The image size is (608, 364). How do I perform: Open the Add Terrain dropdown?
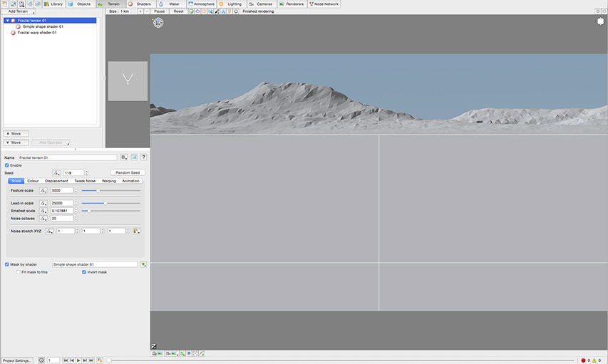19,11
